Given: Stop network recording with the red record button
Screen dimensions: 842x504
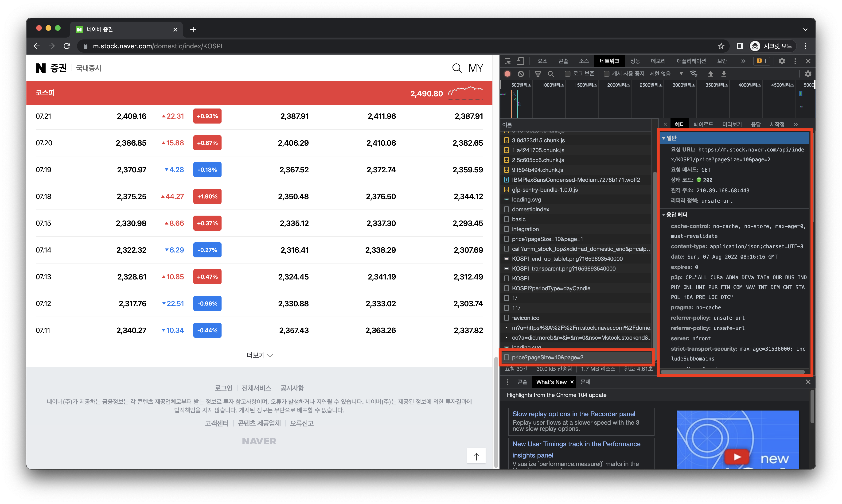Looking at the screenshot, I should 507,74.
